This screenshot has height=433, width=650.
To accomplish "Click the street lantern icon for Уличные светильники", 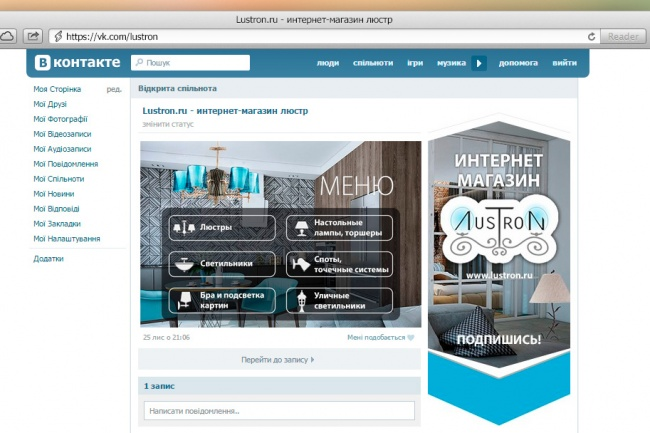I will tap(303, 301).
